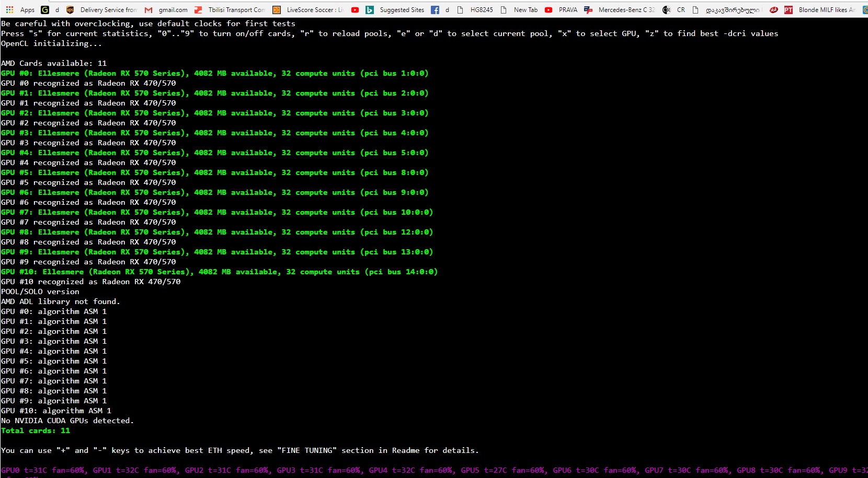Screen dimensions: 868x478
Task: Select the green 'GPU #7: Ellesmere' line
Action: (x=217, y=212)
